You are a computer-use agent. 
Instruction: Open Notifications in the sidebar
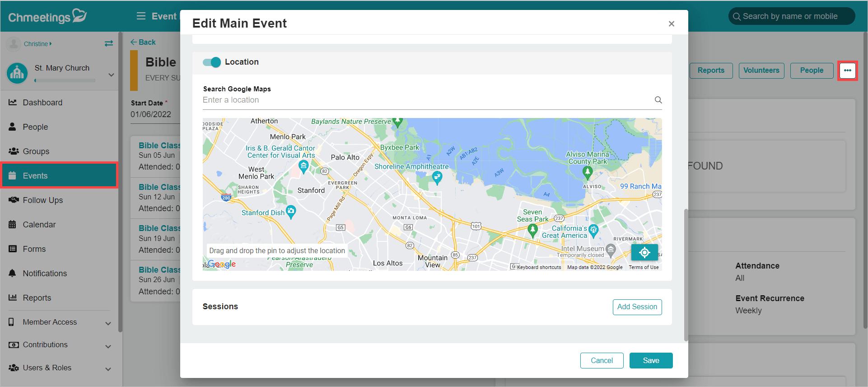59,274
